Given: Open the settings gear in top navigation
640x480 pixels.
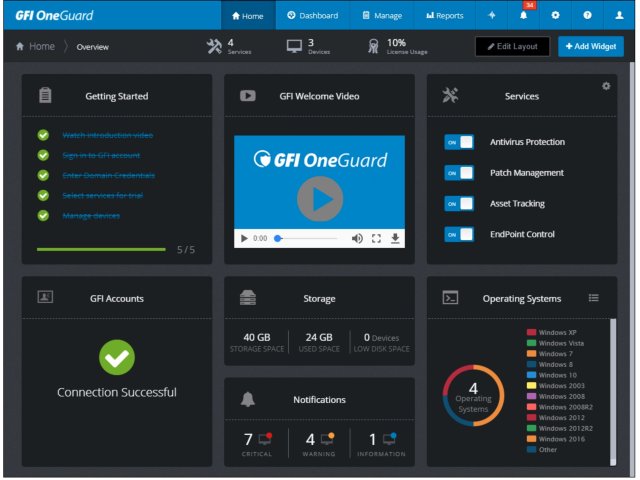Looking at the screenshot, I should coord(555,15).
